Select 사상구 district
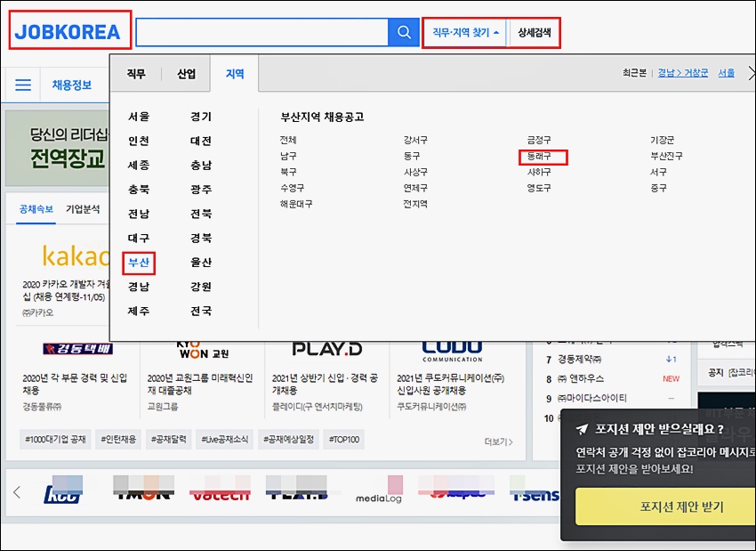The height and width of the screenshot is (551, 756). [x=415, y=172]
